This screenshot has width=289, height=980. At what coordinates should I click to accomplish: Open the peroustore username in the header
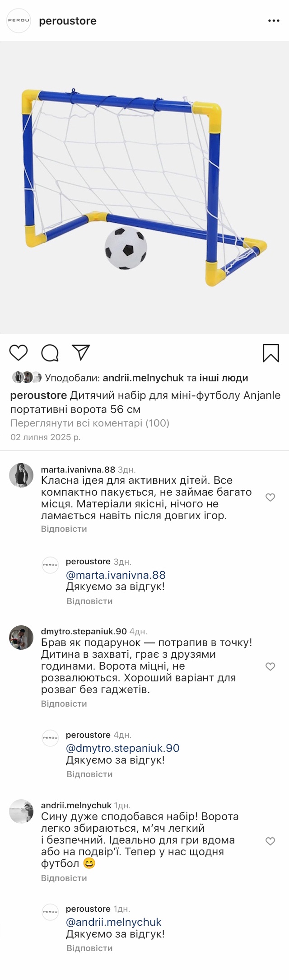[x=68, y=21]
